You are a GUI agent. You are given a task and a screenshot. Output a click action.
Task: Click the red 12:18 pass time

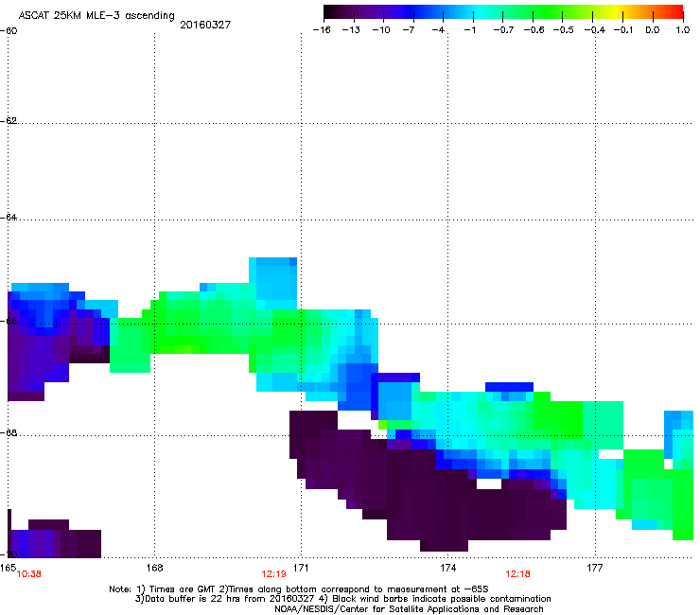[517, 574]
